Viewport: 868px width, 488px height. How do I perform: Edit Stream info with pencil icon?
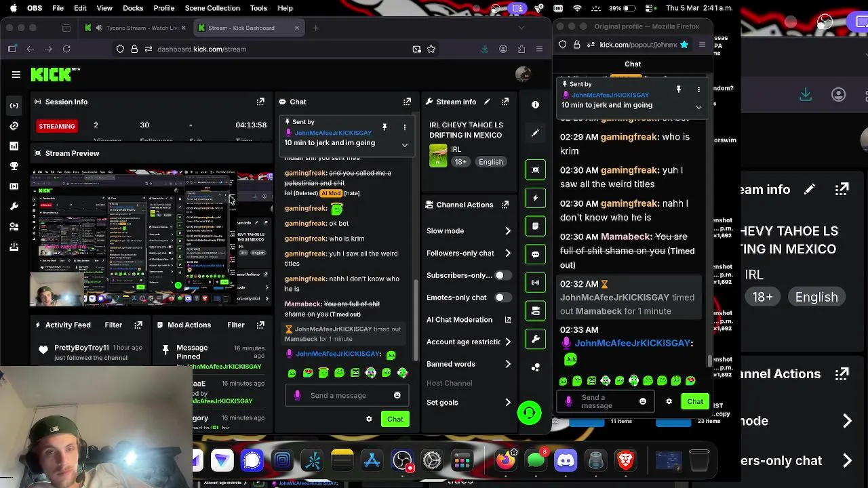[487, 102]
